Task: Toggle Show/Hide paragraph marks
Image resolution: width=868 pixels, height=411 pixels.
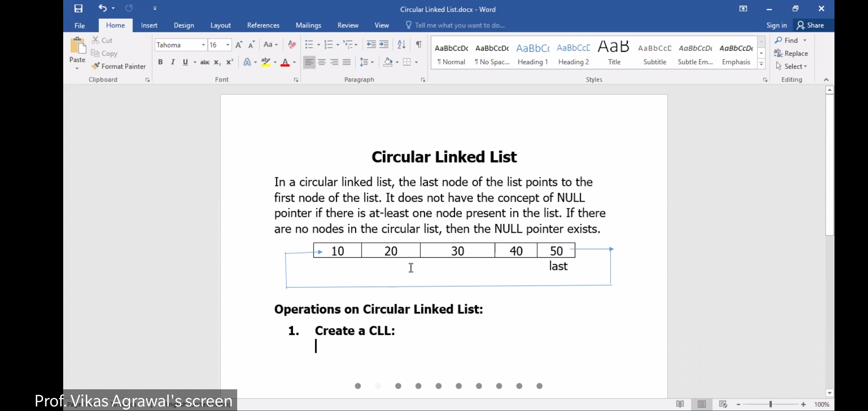Action: click(x=418, y=45)
